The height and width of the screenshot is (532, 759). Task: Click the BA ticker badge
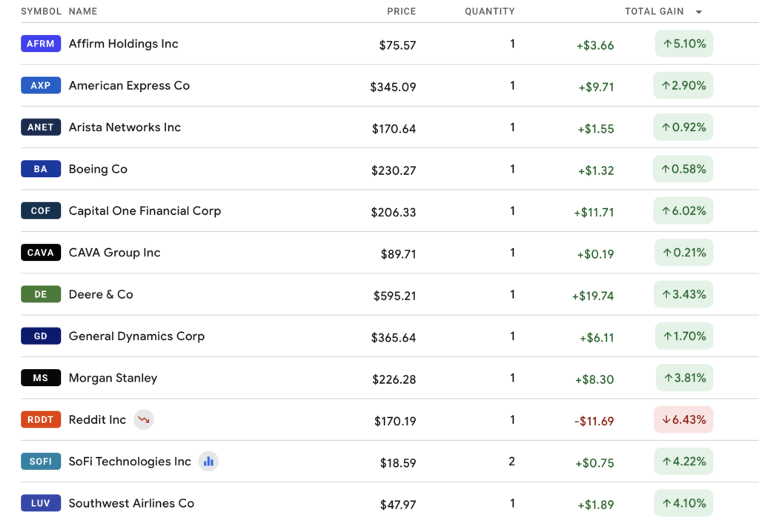coord(41,169)
